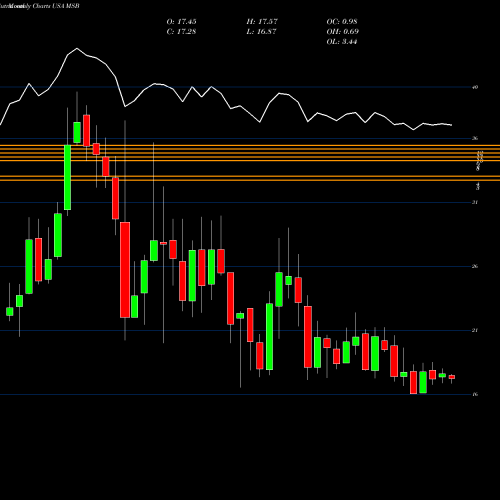Select the low price readout L: 16.87

[261, 32]
